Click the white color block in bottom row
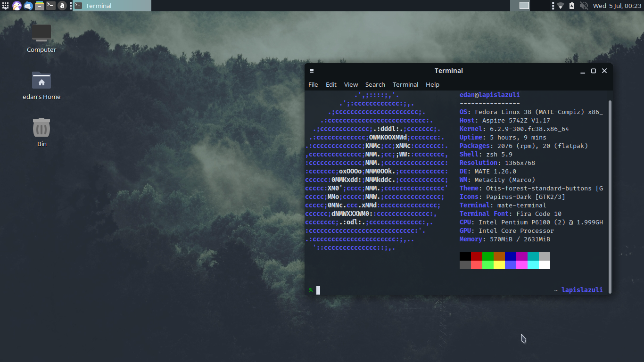644x362 pixels. pyautogui.click(x=545, y=265)
